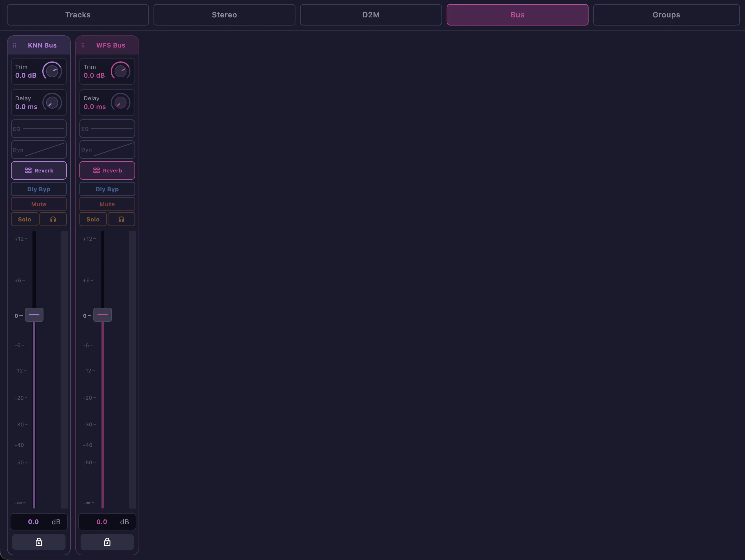This screenshot has width=745, height=560.
Task: Open the KNN Bus Dyn panel
Action: [x=39, y=150]
